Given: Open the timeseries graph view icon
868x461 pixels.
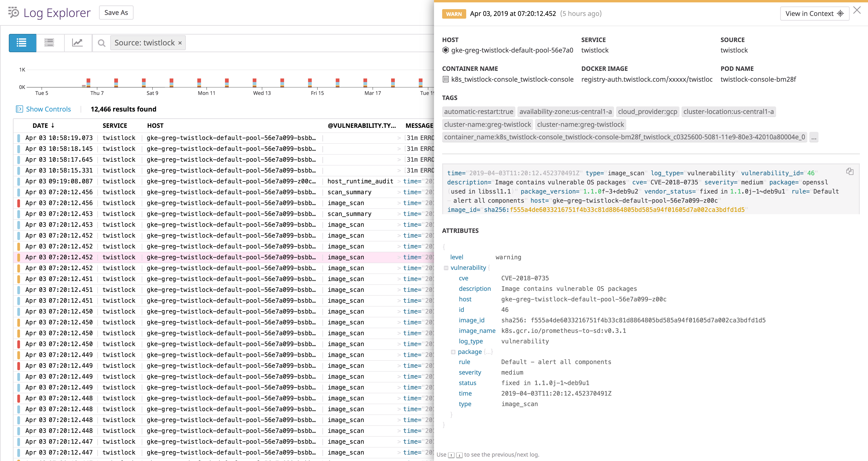Looking at the screenshot, I should (x=78, y=43).
